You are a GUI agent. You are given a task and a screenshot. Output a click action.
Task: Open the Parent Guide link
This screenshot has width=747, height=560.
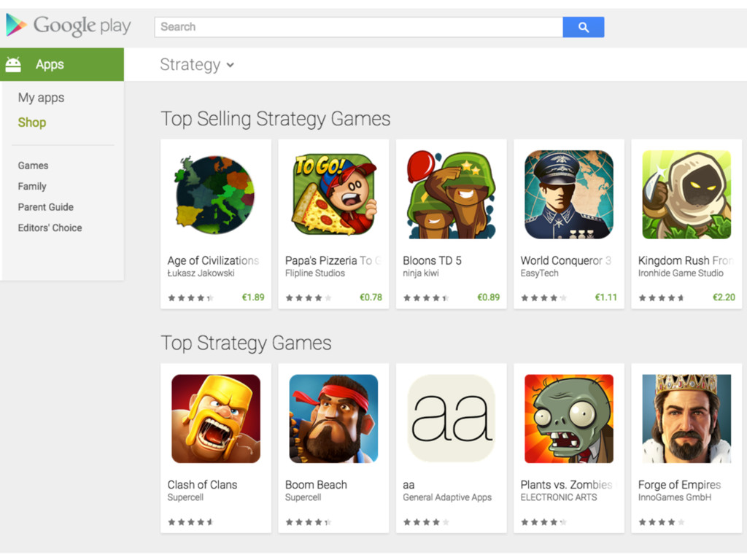46,207
